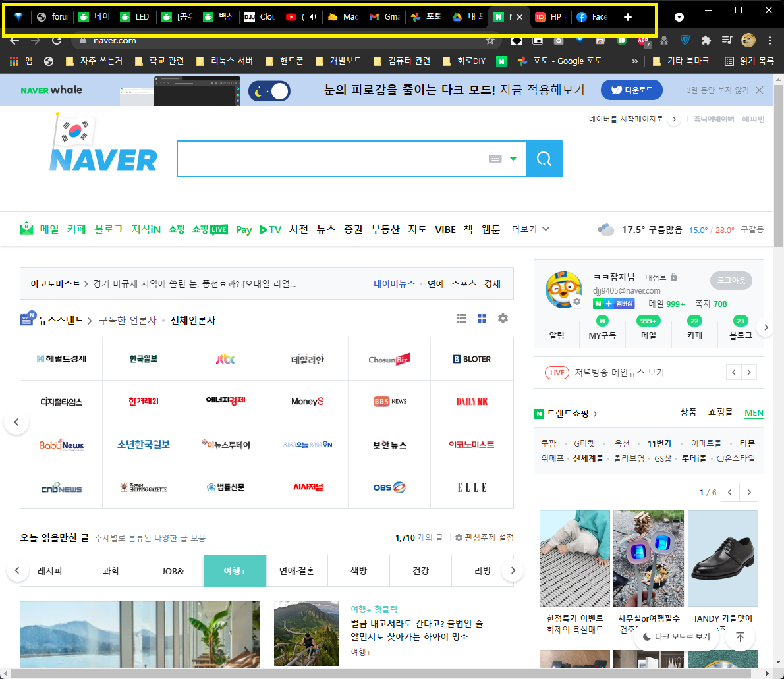784x679 pixels.
Task: Select the 레시피 topic tab
Action: pyautogui.click(x=49, y=570)
